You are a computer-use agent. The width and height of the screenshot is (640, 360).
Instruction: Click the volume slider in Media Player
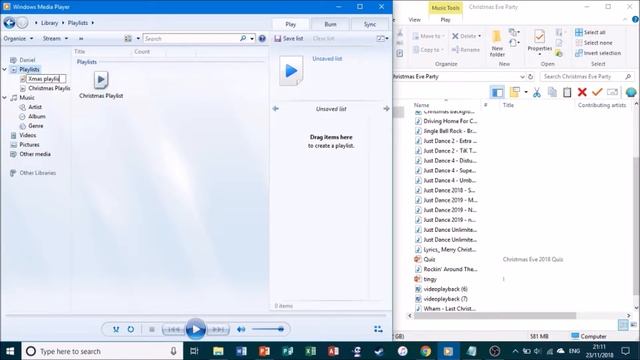point(268,329)
